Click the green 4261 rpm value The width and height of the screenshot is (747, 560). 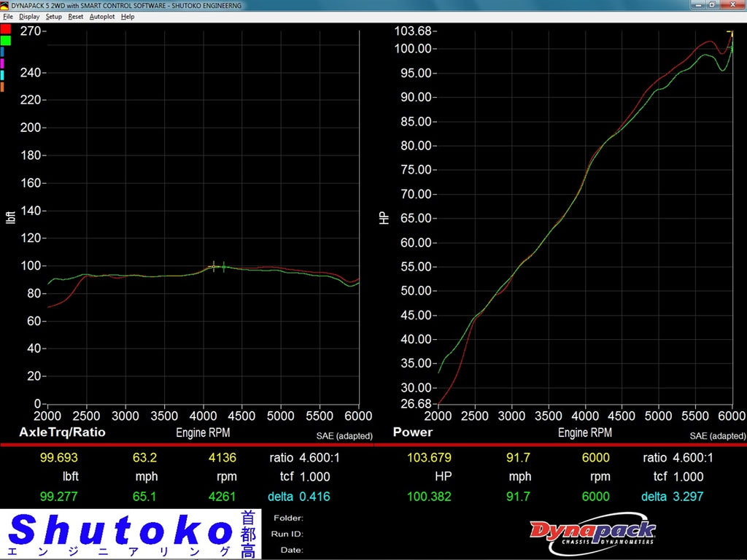click(x=222, y=497)
